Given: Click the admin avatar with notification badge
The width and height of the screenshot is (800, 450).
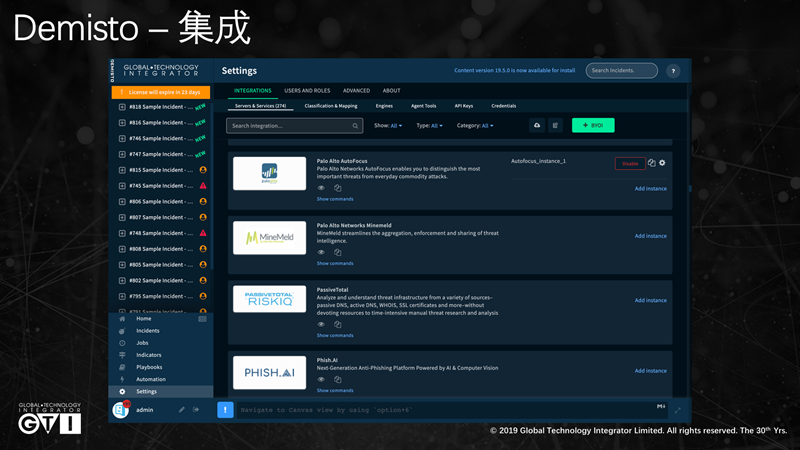Looking at the screenshot, I should click(121, 409).
